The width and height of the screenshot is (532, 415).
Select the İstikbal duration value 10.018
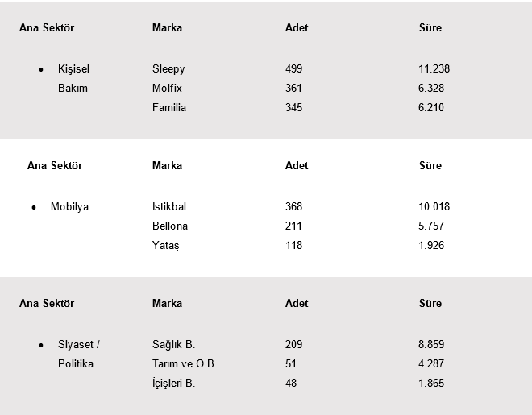[434, 206]
